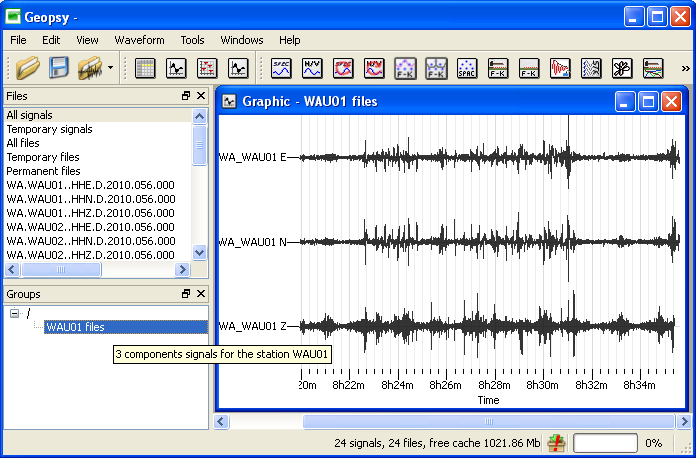Launch the H/V spectral ratio tool
This screenshot has width=696, height=458.
tap(312, 68)
